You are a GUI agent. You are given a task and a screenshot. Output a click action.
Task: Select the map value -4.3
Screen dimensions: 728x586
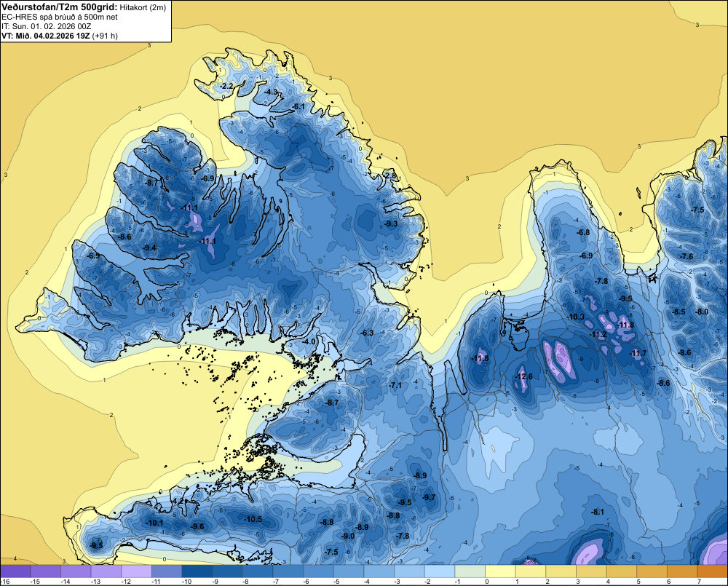click(x=271, y=92)
